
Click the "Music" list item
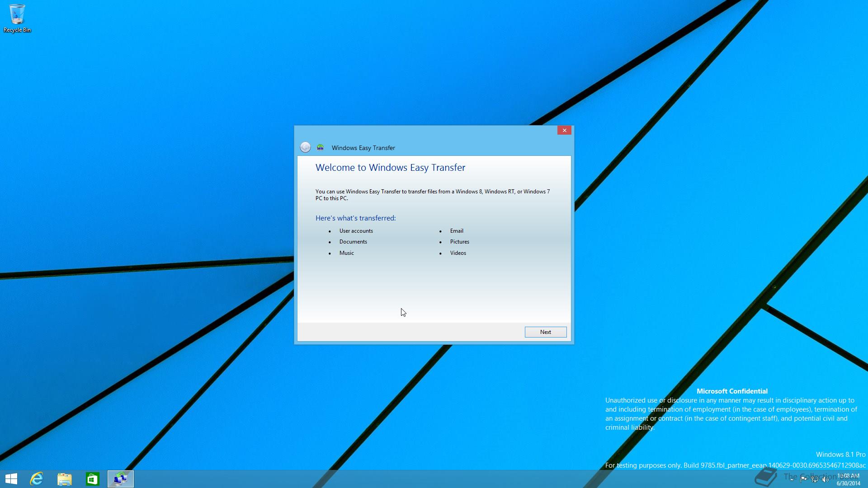(x=347, y=253)
